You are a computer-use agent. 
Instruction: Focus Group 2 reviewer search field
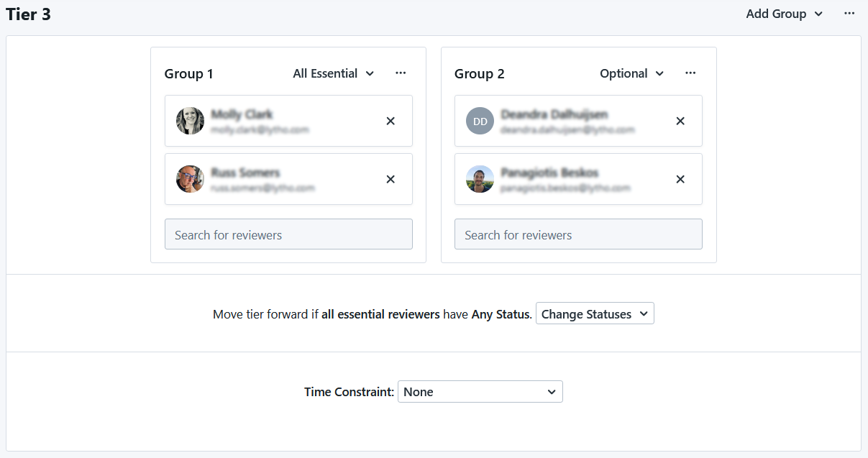578,234
